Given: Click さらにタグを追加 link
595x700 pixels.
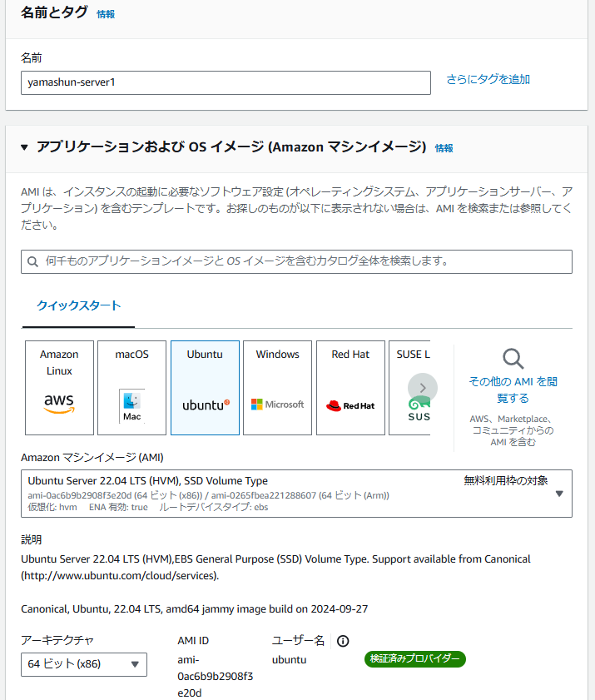Looking at the screenshot, I should pyautogui.click(x=488, y=79).
